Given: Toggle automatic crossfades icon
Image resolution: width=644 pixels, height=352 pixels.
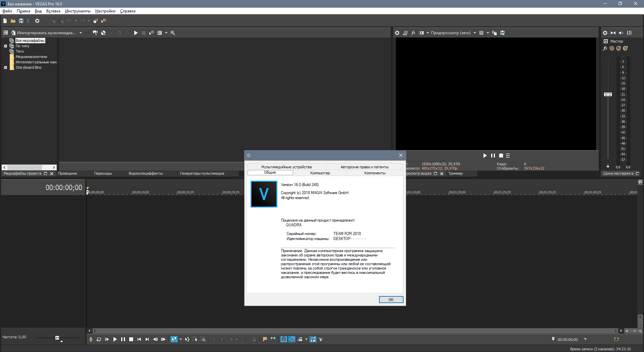Looking at the screenshot, I should [292, 339].
